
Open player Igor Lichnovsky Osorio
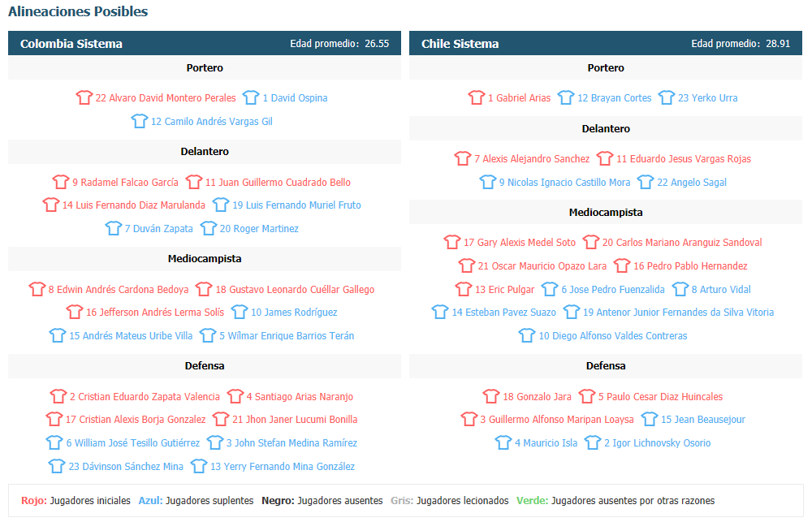[658, 442]
